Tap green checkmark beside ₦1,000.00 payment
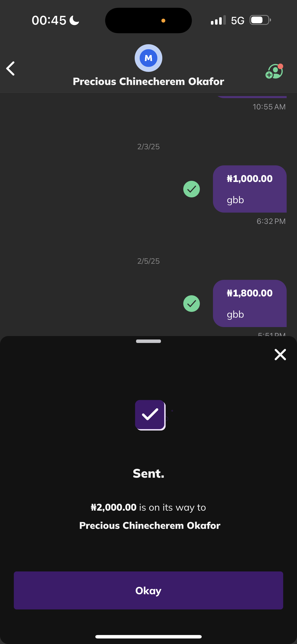Image resolution: width=297 pixels, height=644 pixels. coord(192,189)
